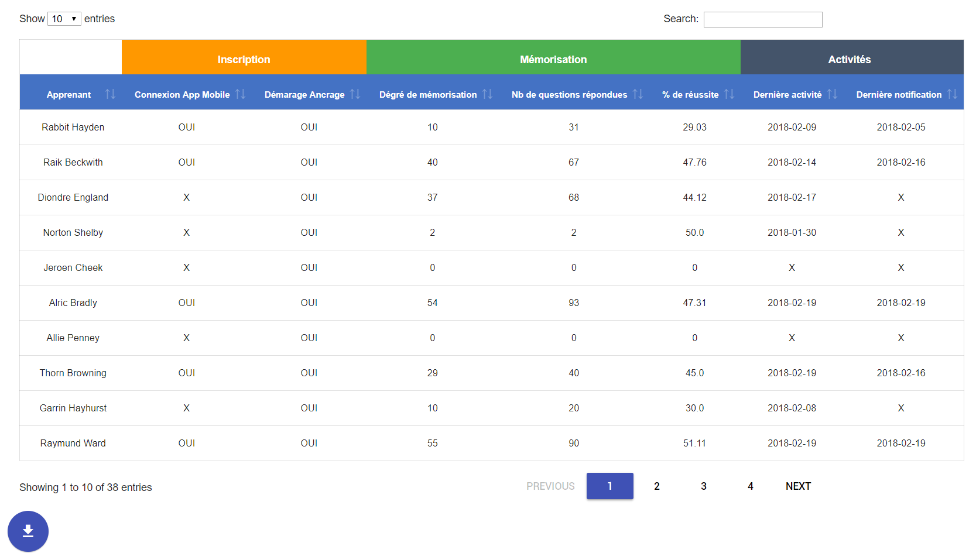
Task: Click the blue download button
Action: point(28,531)
